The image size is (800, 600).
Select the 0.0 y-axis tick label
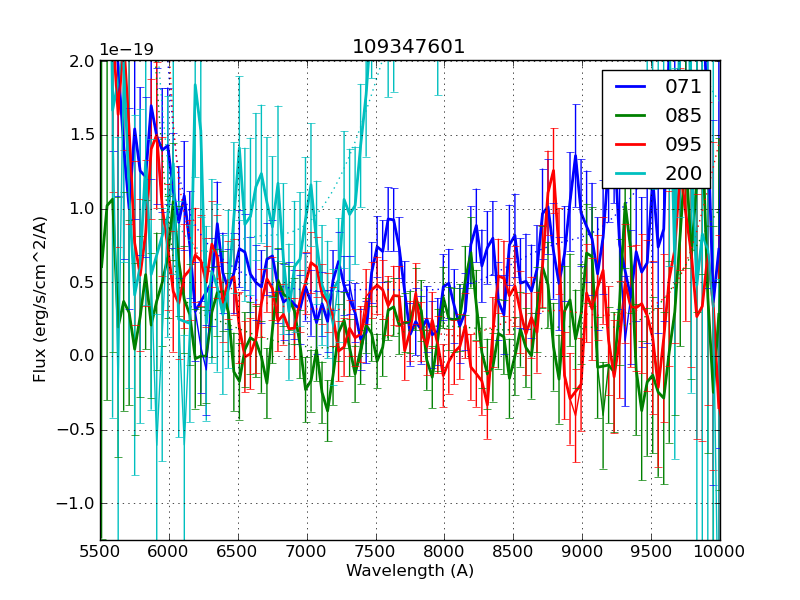82,356
